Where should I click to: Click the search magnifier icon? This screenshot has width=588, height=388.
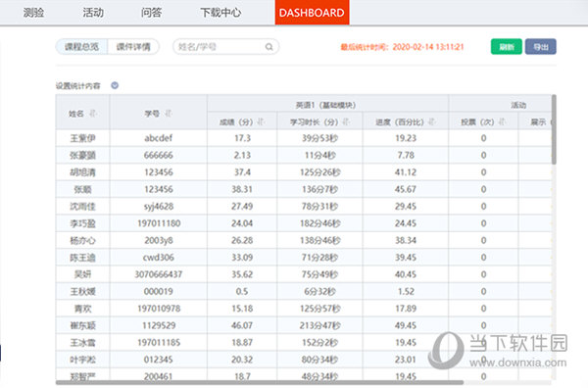click(x=269, y=47)
